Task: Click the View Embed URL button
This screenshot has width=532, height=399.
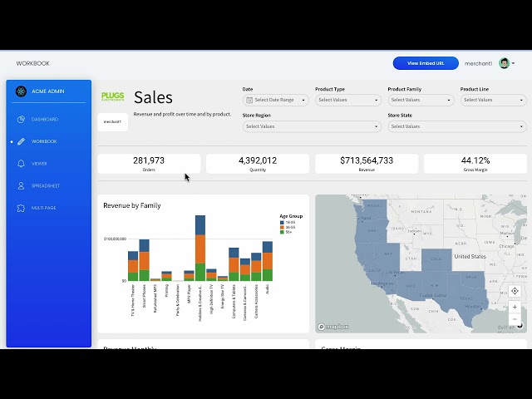Action: [x=426, y=63]
